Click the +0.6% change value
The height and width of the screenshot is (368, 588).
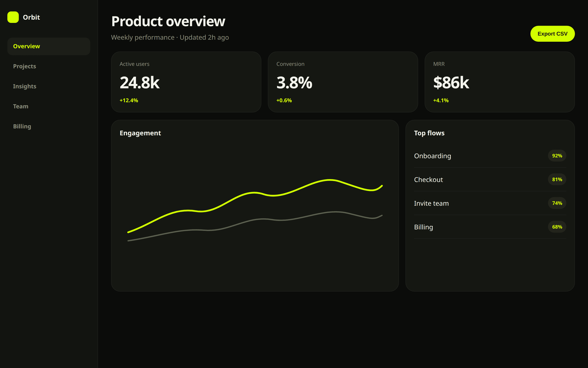(x=284, y=100)
